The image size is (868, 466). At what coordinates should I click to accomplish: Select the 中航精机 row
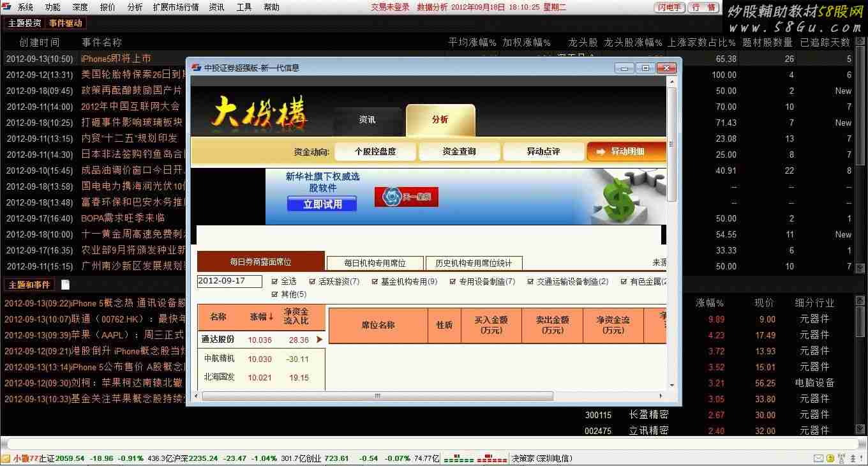point(261,359)
